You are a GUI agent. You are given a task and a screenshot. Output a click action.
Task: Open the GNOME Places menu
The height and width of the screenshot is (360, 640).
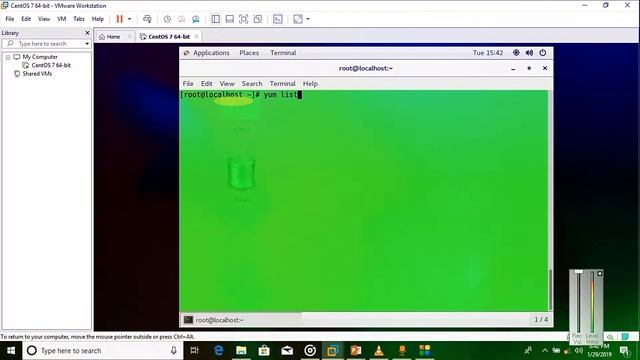tap(249, 53)
